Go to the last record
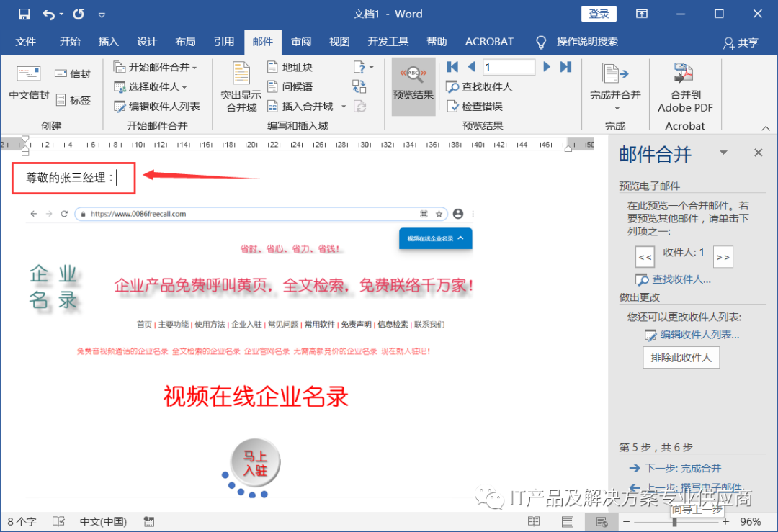This screenshot has width=778, height=532. pos(565,66)
